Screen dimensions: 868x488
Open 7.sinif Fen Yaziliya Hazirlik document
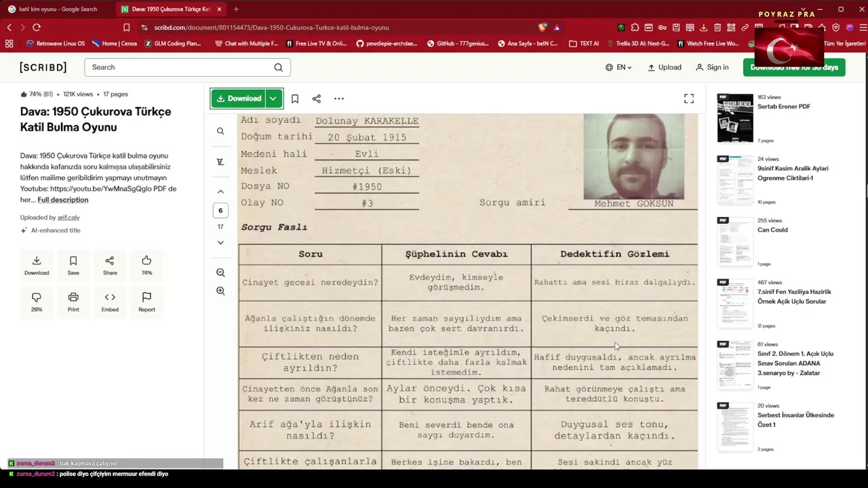(x=794, y=296)
